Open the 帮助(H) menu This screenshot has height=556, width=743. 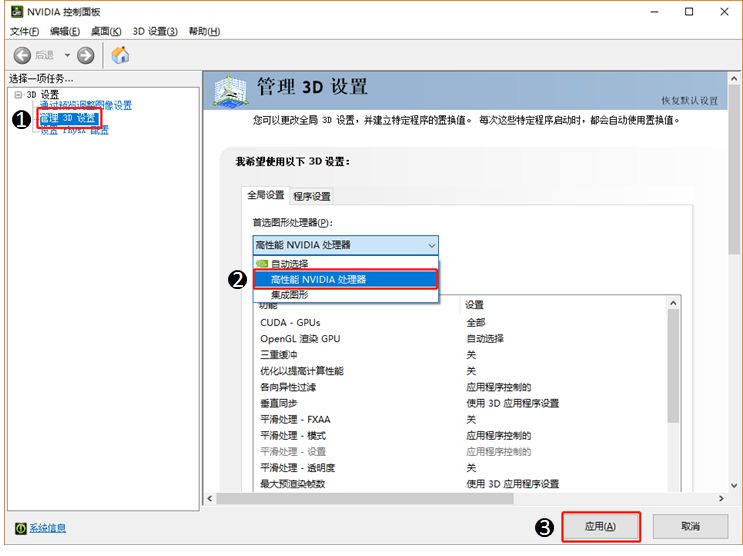point(204,31)
